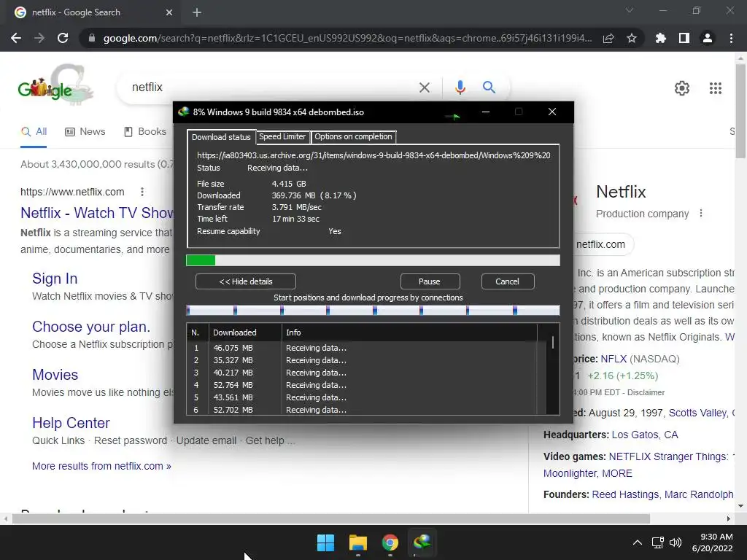
Task: Open the Chrome profile avatar
Action: [708, 38]
